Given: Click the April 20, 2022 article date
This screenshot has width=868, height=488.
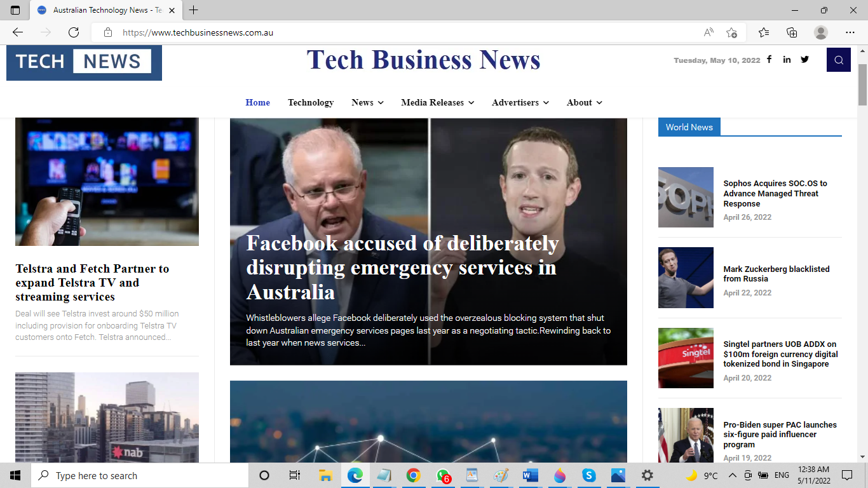Looking at the screenshot, I should coord(747,378).
